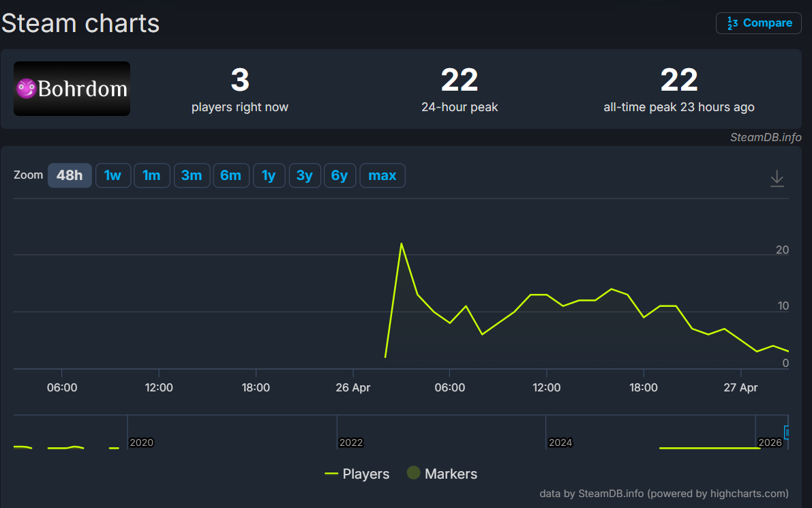Select the 6m zoom range
812x508 pixels.
(231, 175)
